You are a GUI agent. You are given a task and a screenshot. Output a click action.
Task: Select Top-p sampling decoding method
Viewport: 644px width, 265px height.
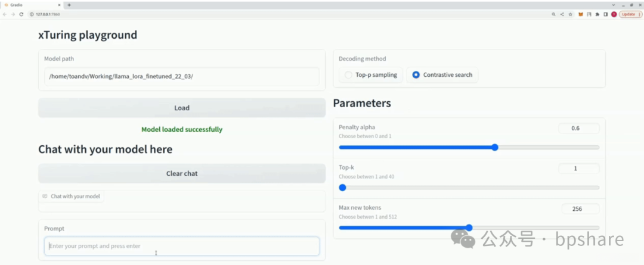[371, 75]
